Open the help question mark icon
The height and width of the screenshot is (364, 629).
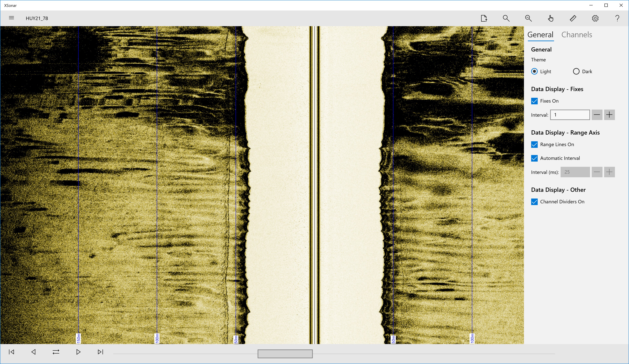click(x=617, y=18)
